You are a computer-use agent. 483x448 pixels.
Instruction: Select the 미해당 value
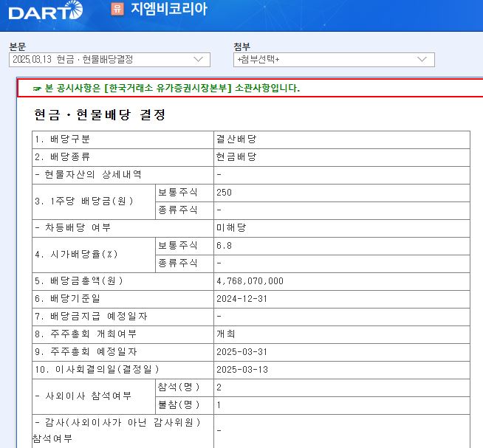pyautogui.click(x=231, y=228)
